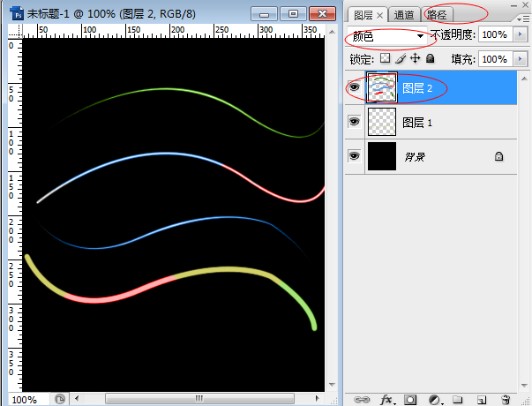This screenshot has width=532, height=406.
Task: Click the Photoshop document Ps icon
Action: coord(18,13)
